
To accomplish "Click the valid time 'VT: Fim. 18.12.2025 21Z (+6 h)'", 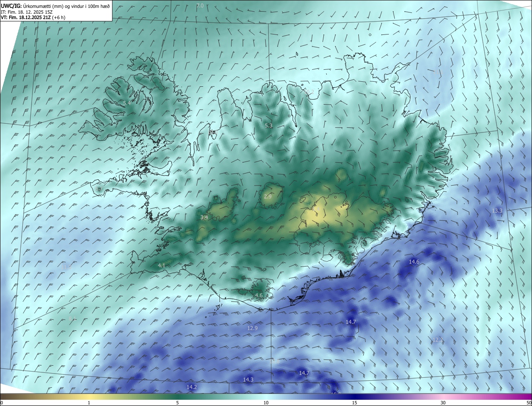I will [x=33, y=17].
